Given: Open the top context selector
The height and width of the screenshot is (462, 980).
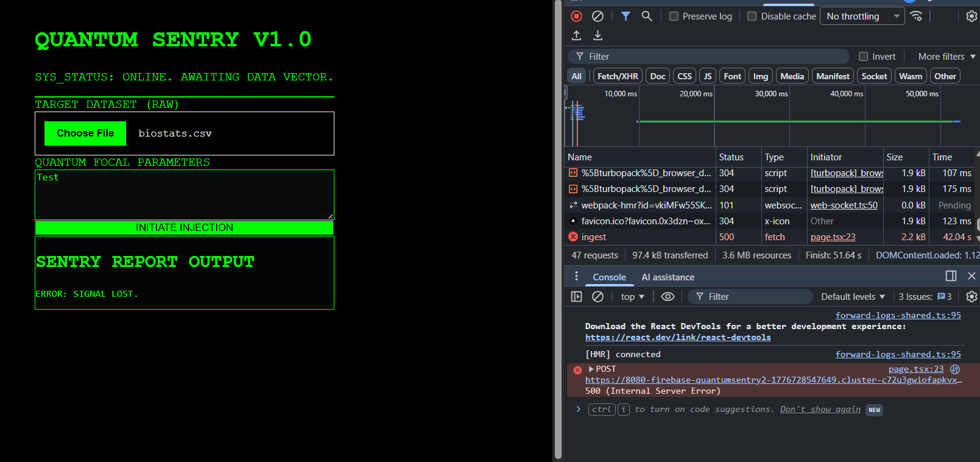Looking at the screenshot, I should 632,297.
